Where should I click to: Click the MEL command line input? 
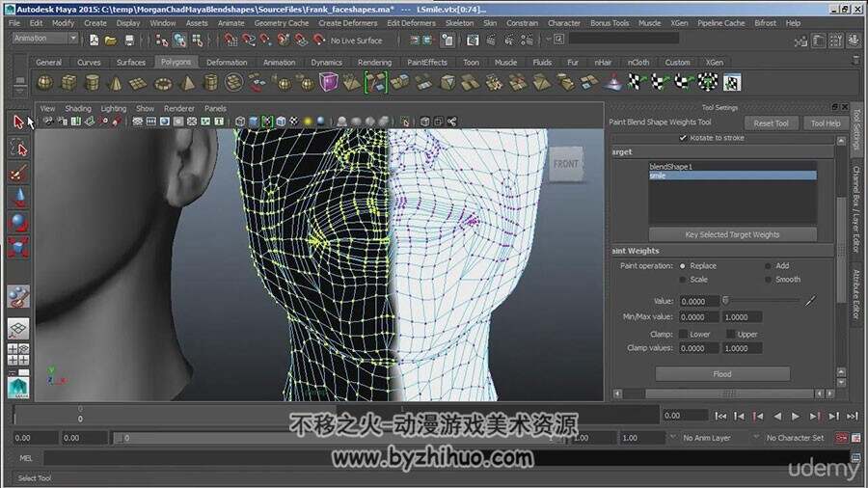(447, 457)
